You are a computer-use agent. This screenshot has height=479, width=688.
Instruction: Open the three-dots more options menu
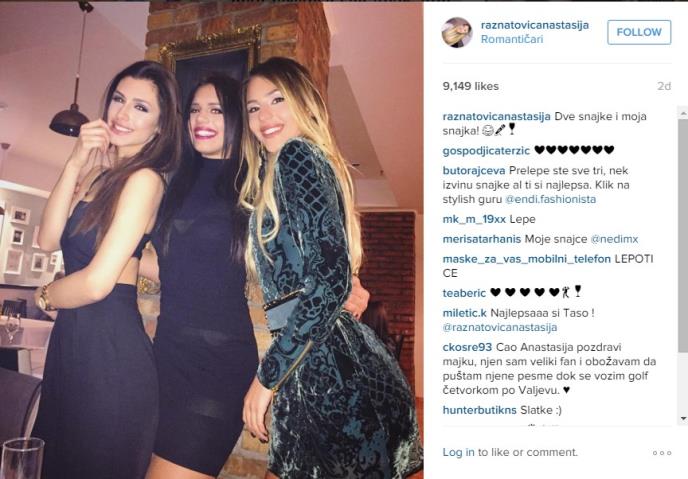pos(662,453)
